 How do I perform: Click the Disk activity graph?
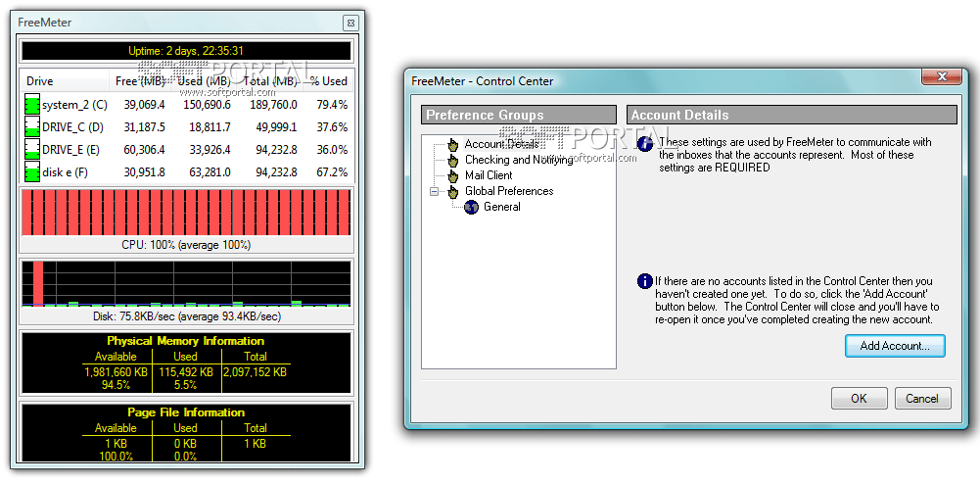tap(186, 284)
